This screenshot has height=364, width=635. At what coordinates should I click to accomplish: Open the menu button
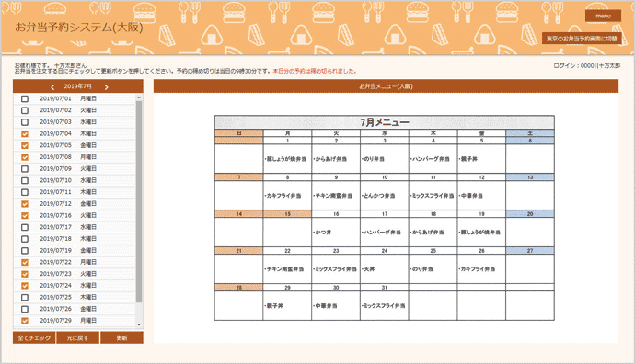[x=603, y=16]
